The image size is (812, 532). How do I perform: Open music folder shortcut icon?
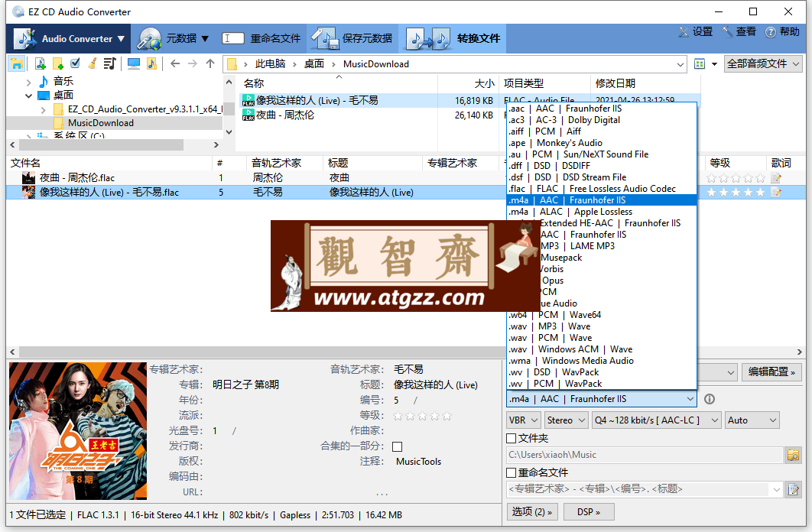[x=151, y=63]
